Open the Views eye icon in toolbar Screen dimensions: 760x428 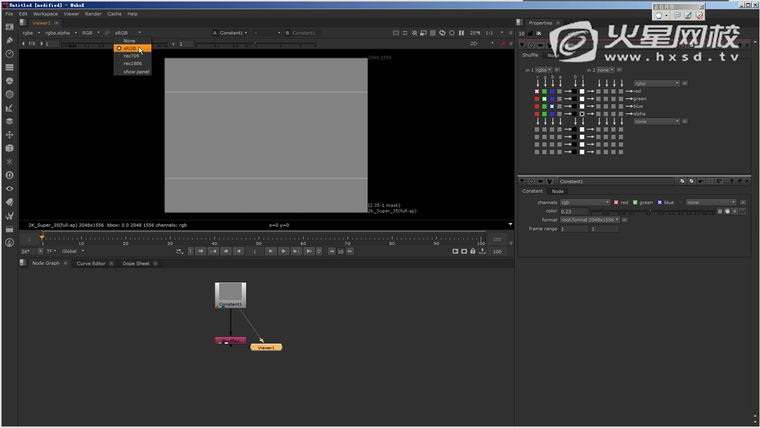coord(9,188)
